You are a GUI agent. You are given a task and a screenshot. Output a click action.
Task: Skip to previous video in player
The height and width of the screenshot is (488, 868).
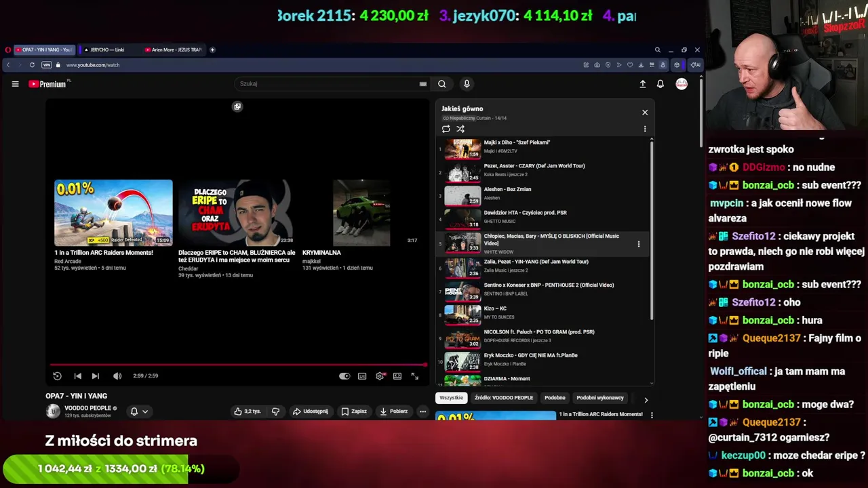coord(77,376)
